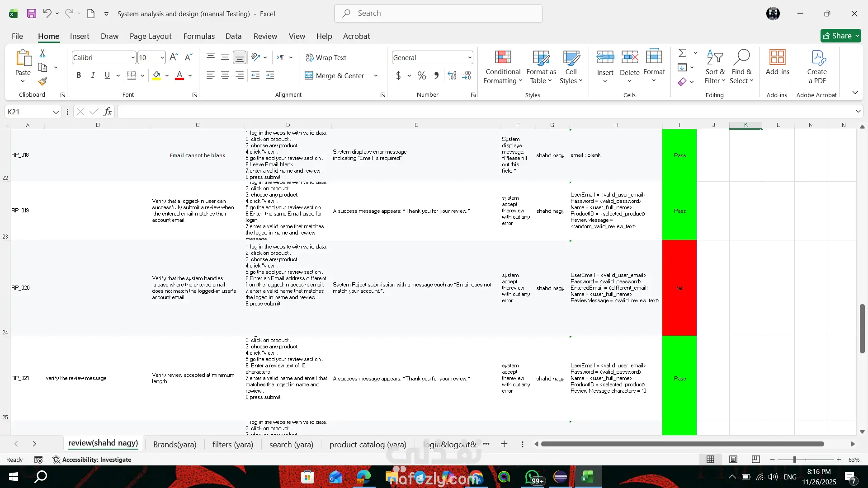Screen dimensions: 868x488
Task: Expand the General number format dropdown
Action: click(469, 57)
